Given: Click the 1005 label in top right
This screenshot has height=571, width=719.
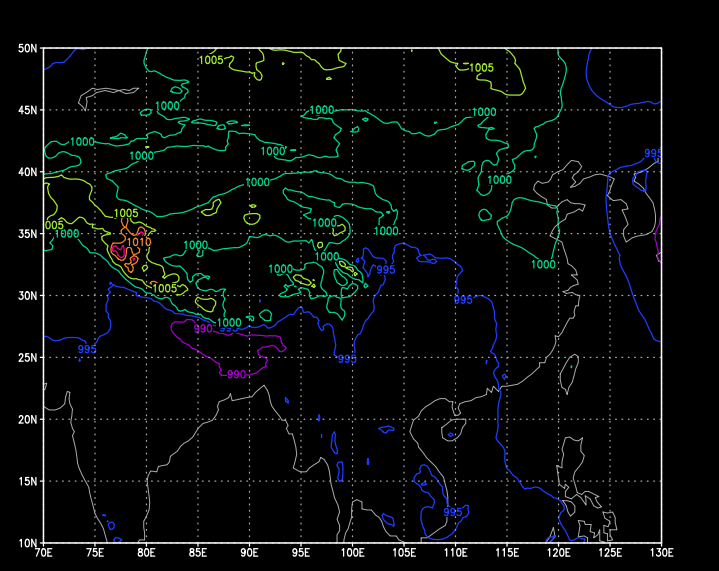Looking at the screenshot, I should pos(482,68).
